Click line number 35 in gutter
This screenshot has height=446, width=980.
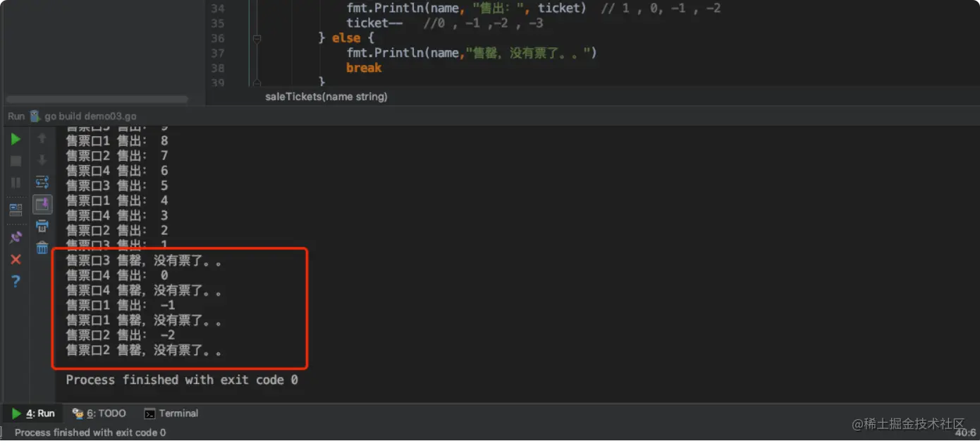pyautogui.click(x=217, y=23)
